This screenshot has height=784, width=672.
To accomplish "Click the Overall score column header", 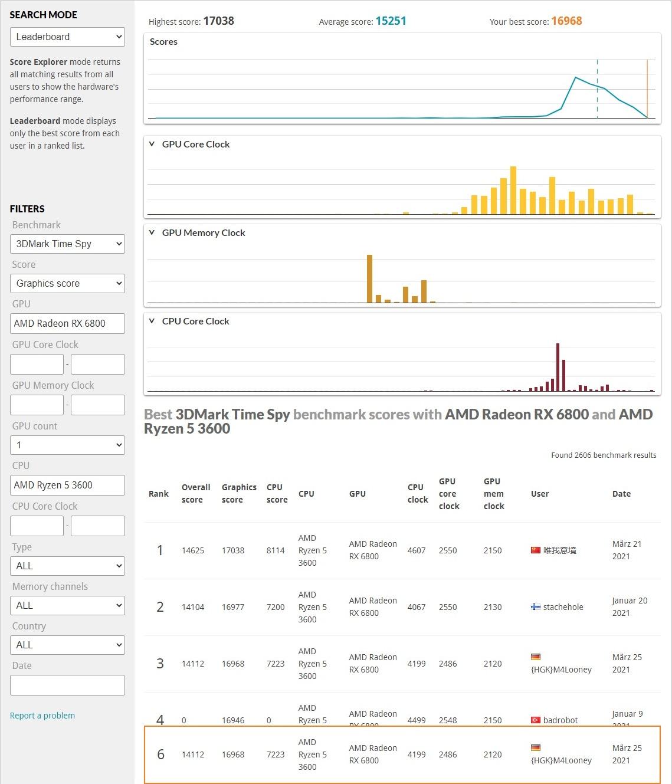I will [x=196, y=494].
